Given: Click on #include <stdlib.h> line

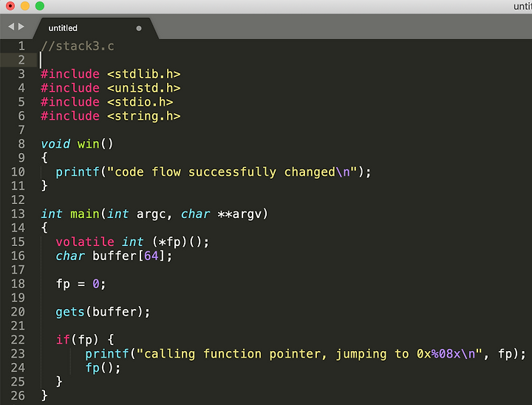Looking at the screenshot, I should click(111, 74).
